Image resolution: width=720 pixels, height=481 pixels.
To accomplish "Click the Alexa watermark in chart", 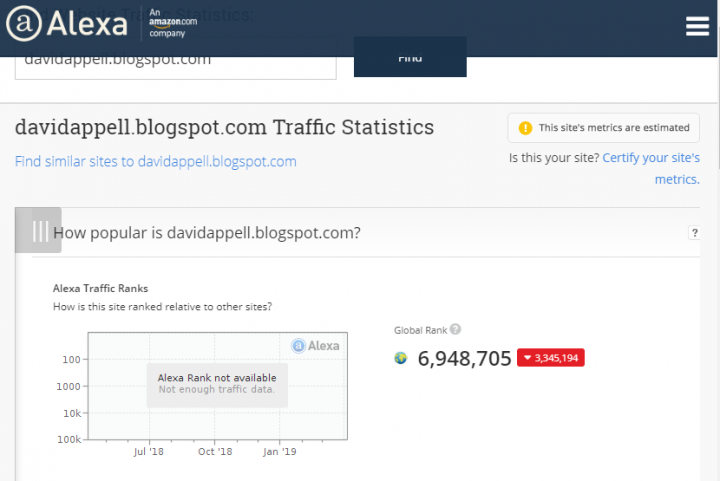I will (315, 346).
